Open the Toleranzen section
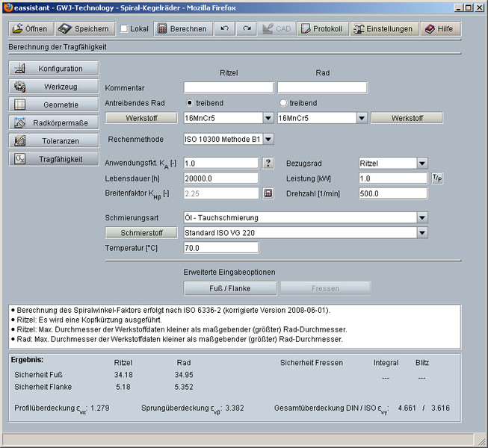The image size is (488, 448). [x=55, y=140]
